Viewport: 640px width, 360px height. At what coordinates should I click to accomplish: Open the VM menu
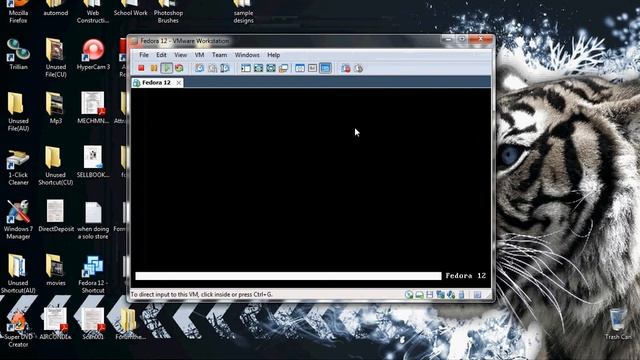coord(199,55)
